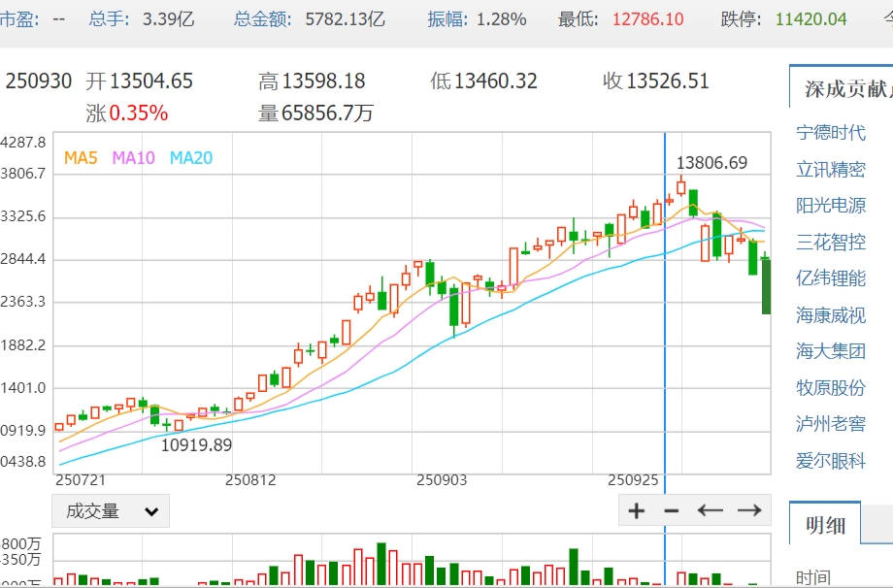
Task: Zoom out the chart with minus icon
Action: (672, 510)
